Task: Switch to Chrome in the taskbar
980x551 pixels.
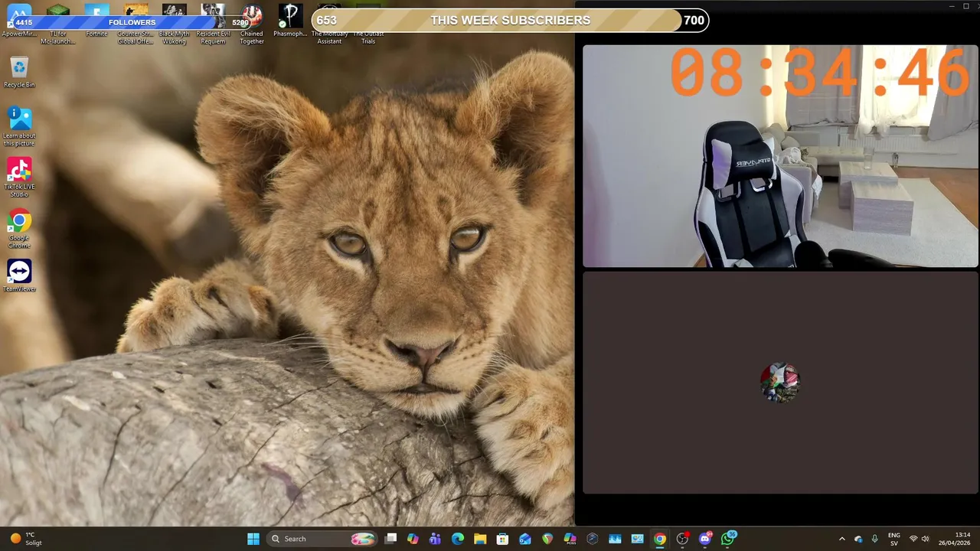Action: 659,539
